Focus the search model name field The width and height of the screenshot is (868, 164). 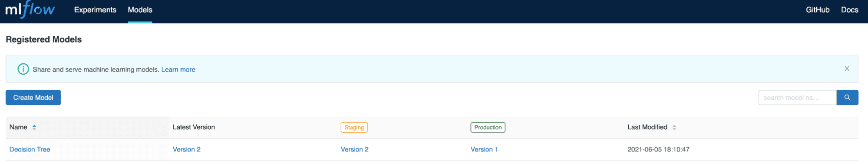797,98
